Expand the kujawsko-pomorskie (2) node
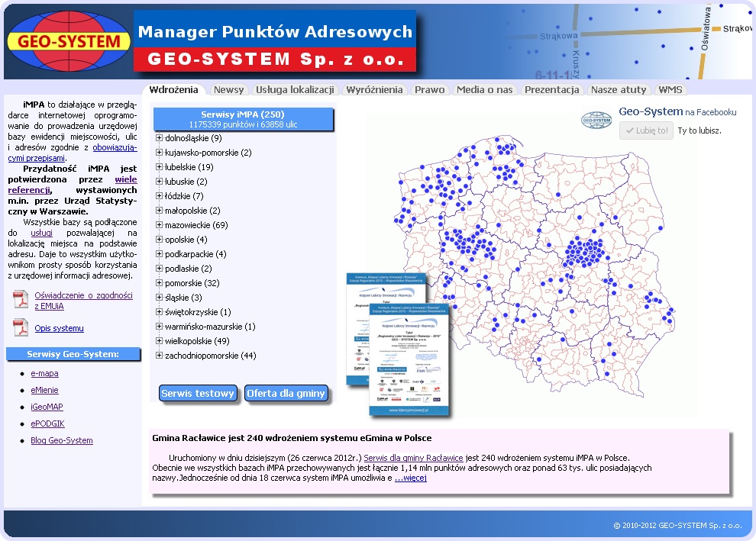The width and height of the screenshot is (756, 541). pos(159,153)
